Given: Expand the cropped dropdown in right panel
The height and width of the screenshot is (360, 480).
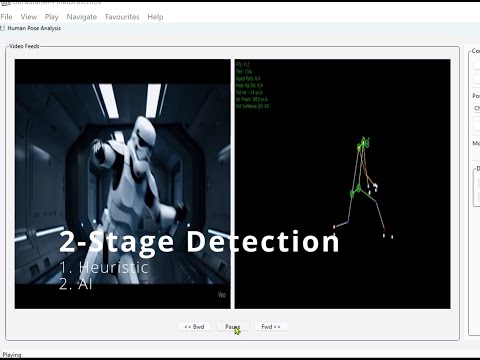Looking at the screenshot, I should (477, 108).
